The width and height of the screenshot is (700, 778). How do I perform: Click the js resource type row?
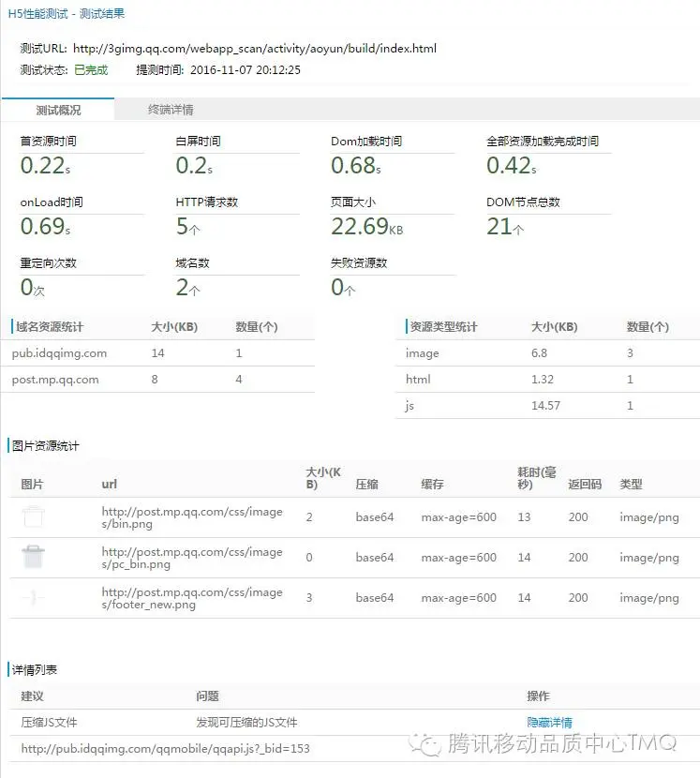point(547,406)
